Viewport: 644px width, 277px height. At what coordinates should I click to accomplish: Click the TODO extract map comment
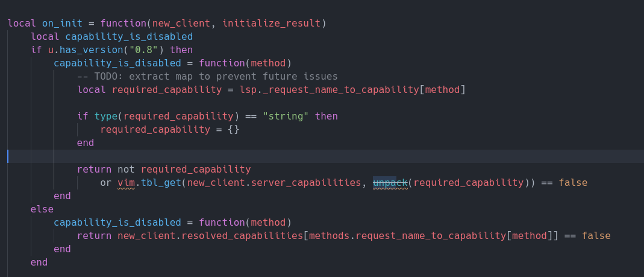(x=207, y=76)
